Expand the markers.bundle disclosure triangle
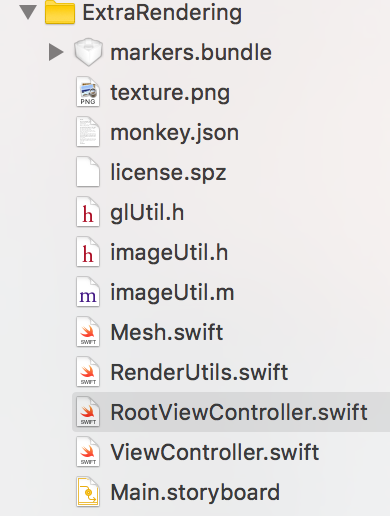 pyautogui.click(x=56, y=52)
